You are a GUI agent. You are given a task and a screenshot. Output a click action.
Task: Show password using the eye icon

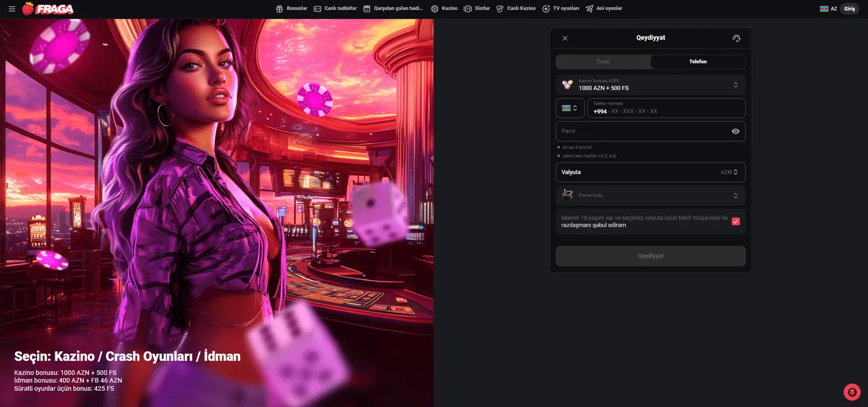pyautogui.click(x=735, y=131)
